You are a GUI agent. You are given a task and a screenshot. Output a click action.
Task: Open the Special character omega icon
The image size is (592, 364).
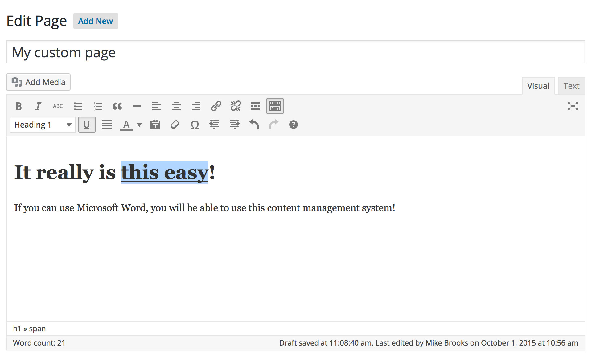point(195,125)
